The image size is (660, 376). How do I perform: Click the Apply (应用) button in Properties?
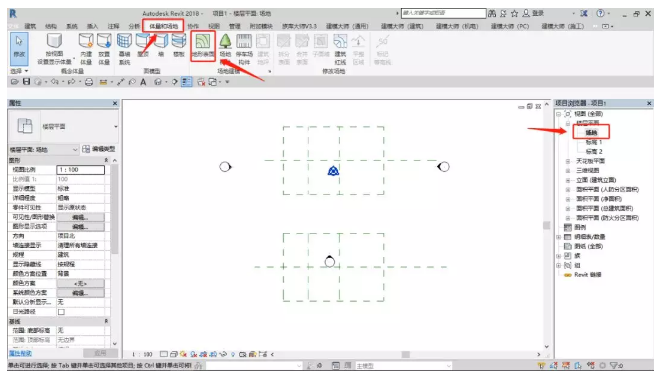[100, 353]
